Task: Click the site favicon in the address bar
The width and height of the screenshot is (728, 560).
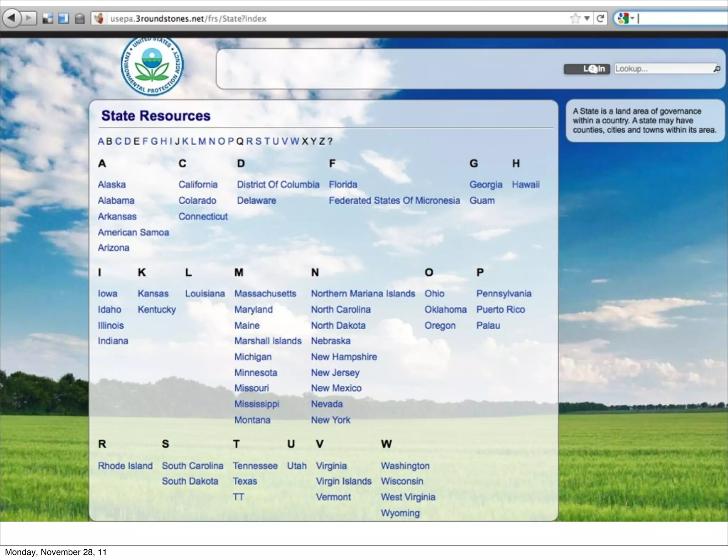Action: point(99,18)
